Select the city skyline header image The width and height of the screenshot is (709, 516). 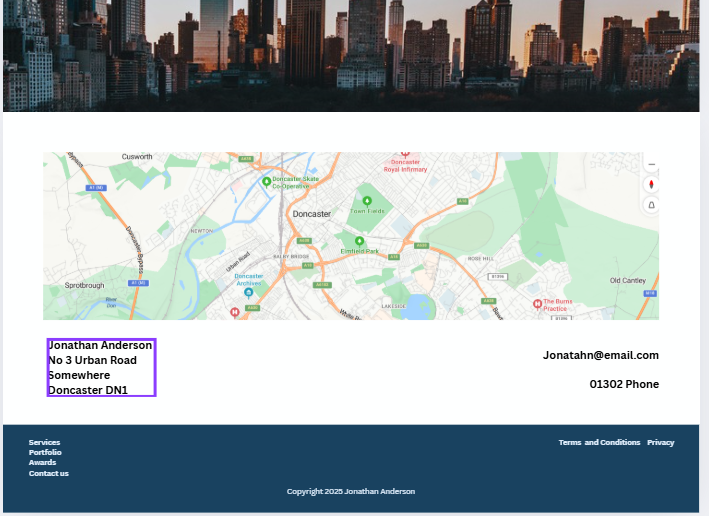coord(350,55)
